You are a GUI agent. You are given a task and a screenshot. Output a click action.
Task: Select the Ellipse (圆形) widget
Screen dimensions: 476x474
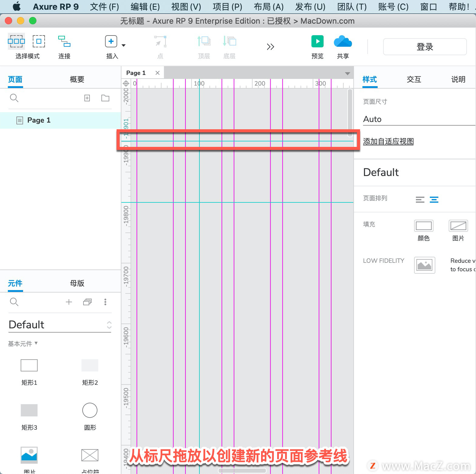[x=90, y=410]
